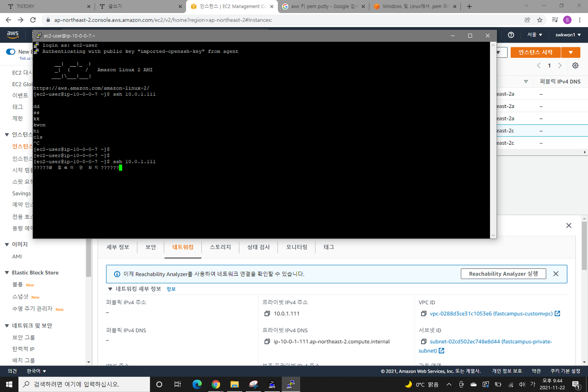Screen dimensions: 588x392
Task: Go to next instances page arrow
Action: point(560,66)
